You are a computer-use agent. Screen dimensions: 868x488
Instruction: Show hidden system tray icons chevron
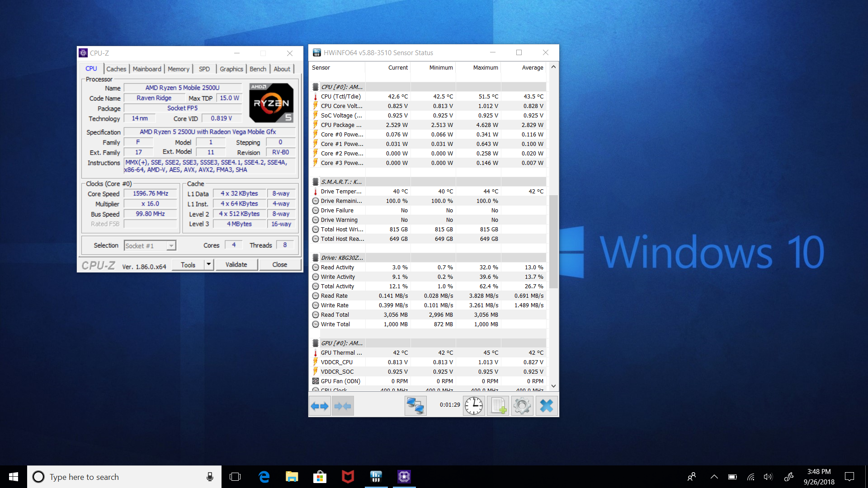pyautogui.click(x=714, y=477)
